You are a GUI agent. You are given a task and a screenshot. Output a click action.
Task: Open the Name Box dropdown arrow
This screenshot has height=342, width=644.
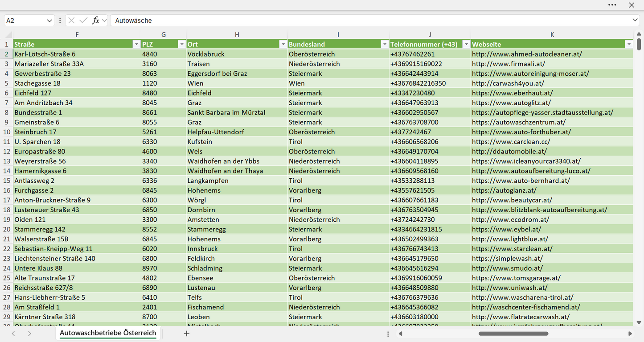pyautogui.click(x=49, y=21)
